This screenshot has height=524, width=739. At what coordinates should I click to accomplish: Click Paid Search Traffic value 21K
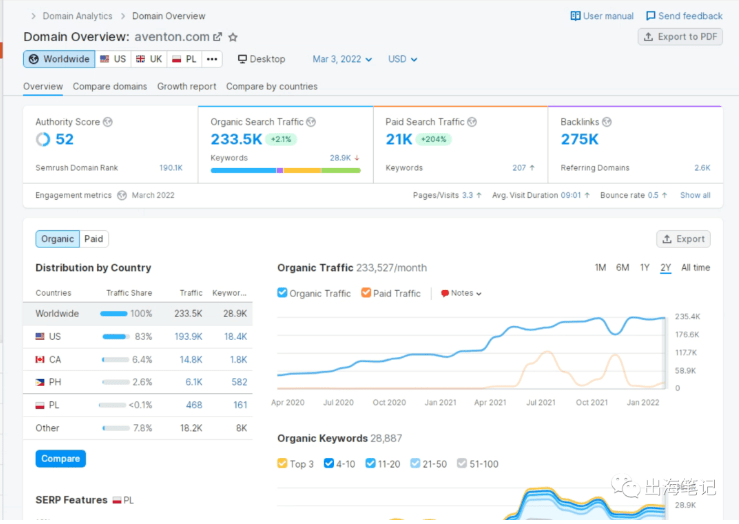click(x=399, y=139)
